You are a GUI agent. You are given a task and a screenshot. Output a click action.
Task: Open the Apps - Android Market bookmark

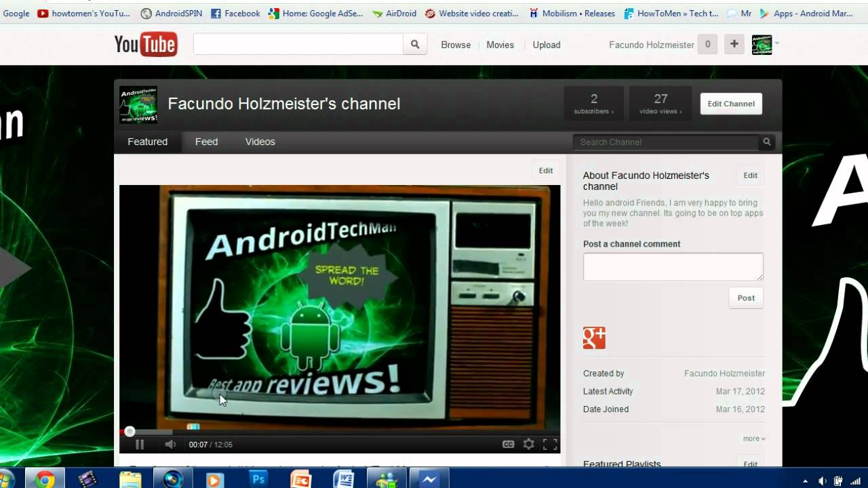[806, 14]
